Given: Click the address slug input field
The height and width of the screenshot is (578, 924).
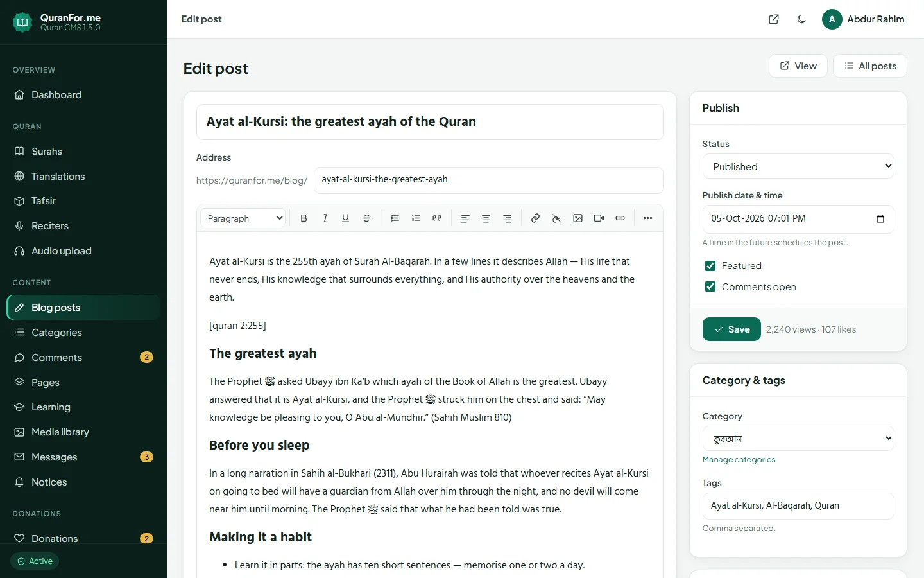Looking at the screenshot, I should pos(488,180).
